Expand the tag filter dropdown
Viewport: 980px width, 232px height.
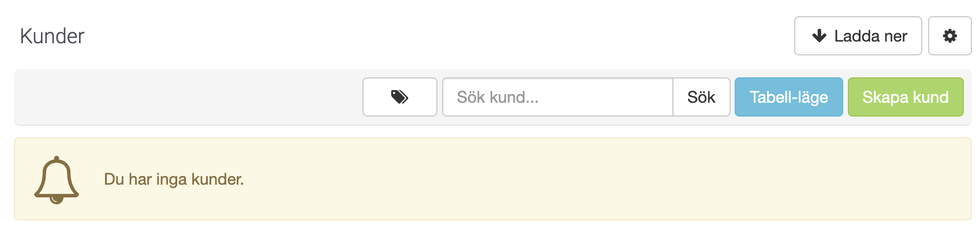point(400,97)
